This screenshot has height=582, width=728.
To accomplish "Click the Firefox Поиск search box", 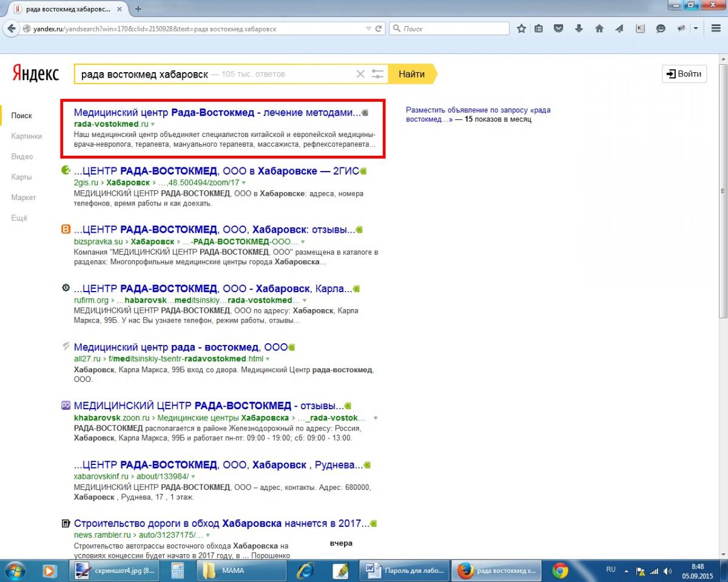I will pos(449,28).
